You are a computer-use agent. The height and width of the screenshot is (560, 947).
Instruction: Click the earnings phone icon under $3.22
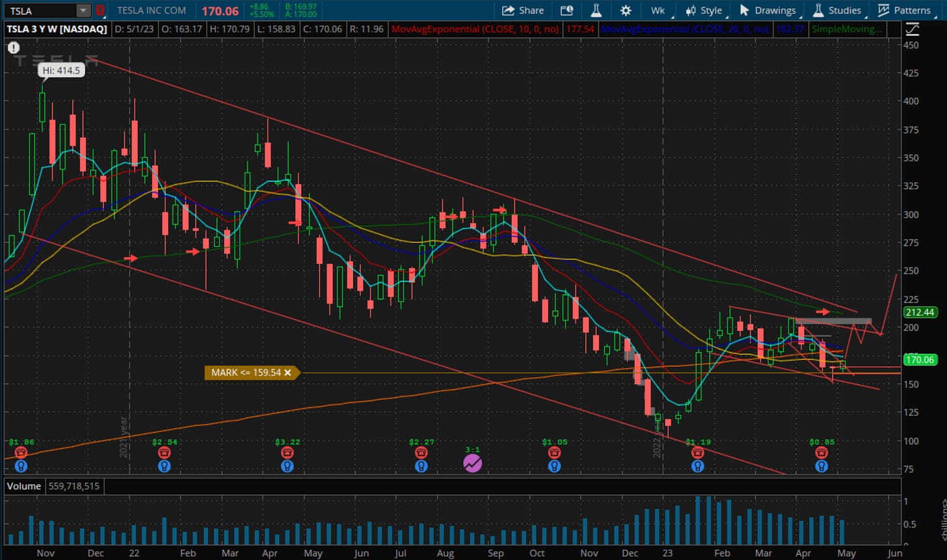[287, 453]
